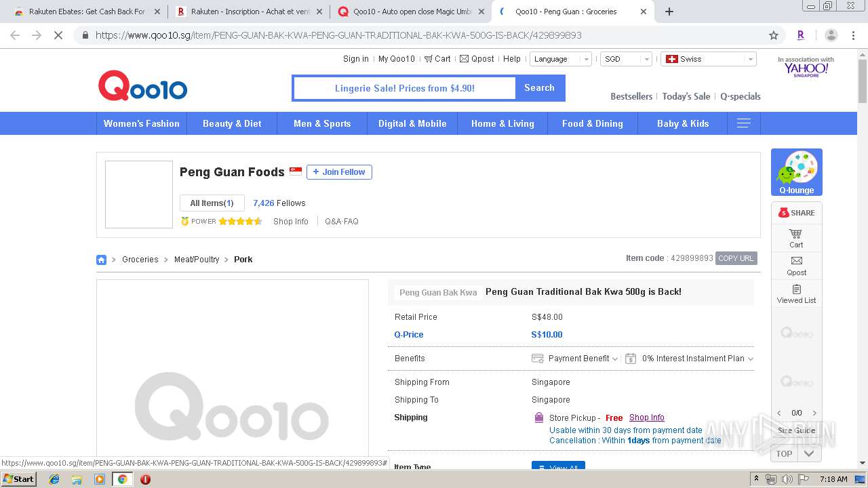
Task: Click the Q&A·FAQ link
Action: (342, 222)
